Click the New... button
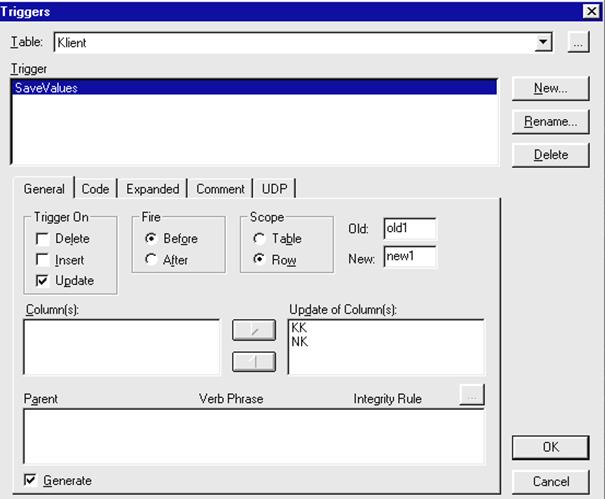The image size is (605, 499). pos(551,88)
